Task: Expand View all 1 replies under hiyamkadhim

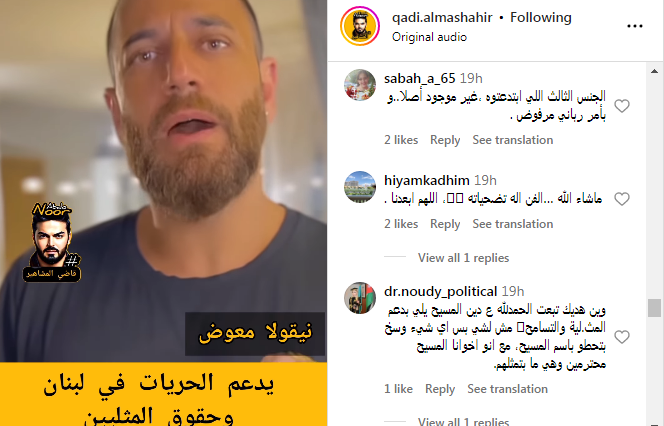Action: [x=463, y=258]
